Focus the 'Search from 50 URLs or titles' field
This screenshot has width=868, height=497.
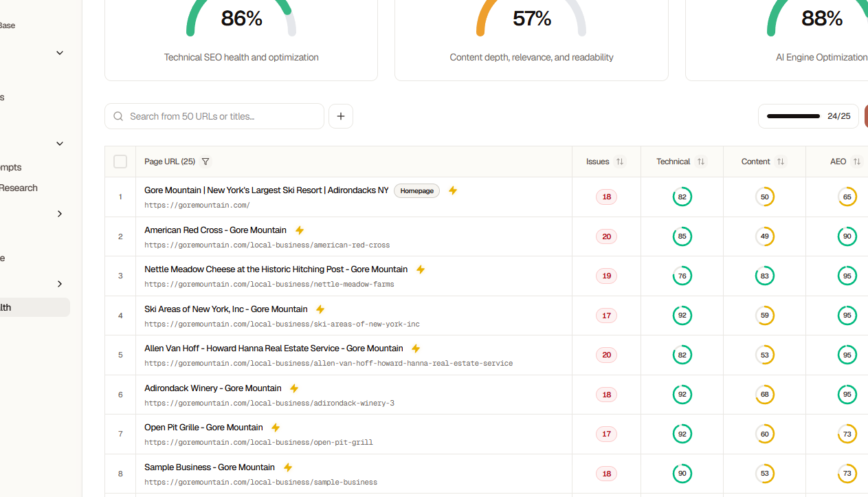coord(214,116)
